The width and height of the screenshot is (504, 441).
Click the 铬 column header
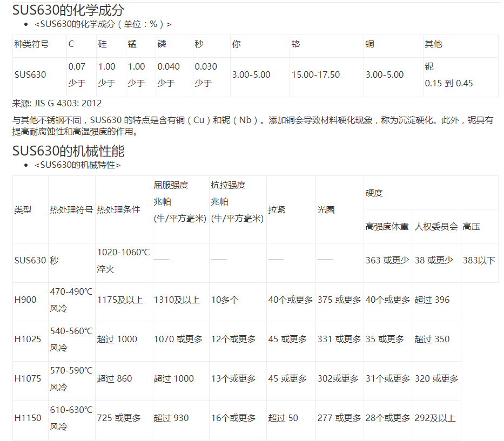click(x=295, y=45)
